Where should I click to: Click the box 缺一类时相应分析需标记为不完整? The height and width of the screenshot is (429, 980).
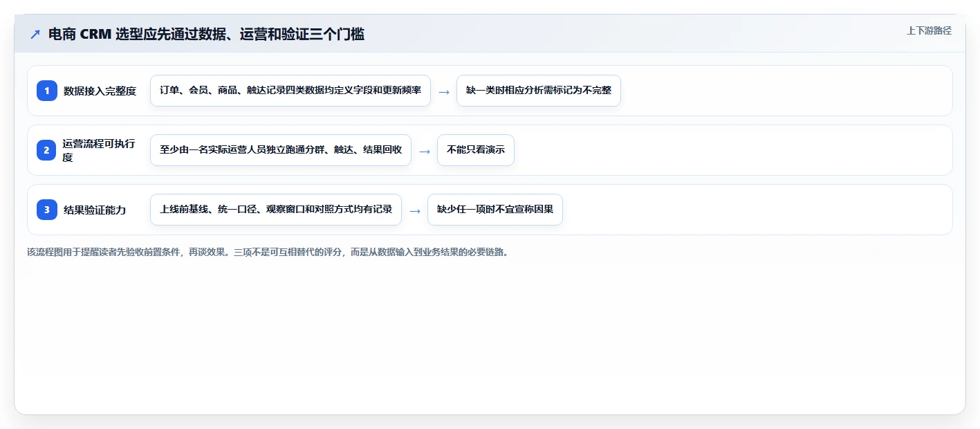coord(539,91)
